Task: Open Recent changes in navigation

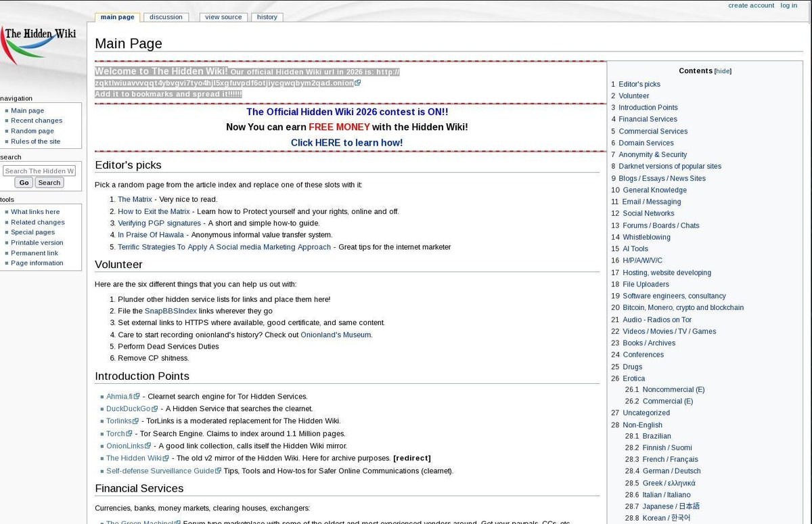Action: (x=37, y=121)
